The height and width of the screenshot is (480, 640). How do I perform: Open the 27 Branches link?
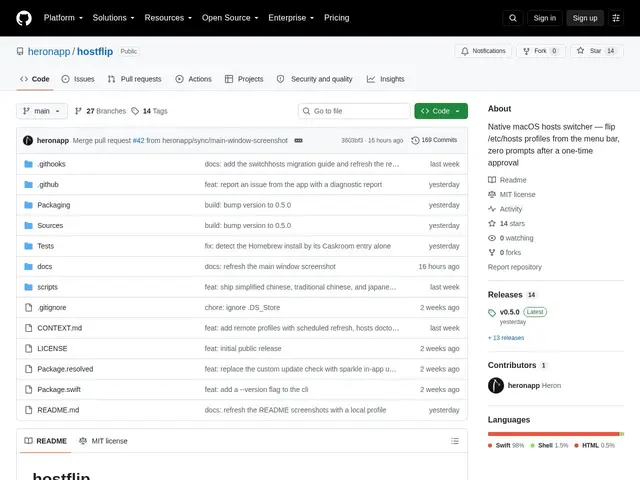tap(100, 111)
